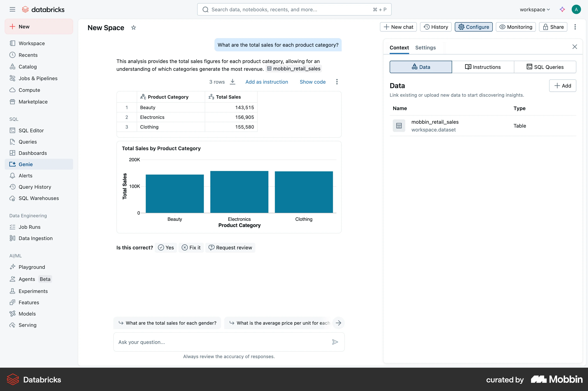Star the New Space as favorite
Viewport: 588px width, 391px height.
(x=133, y=28)
